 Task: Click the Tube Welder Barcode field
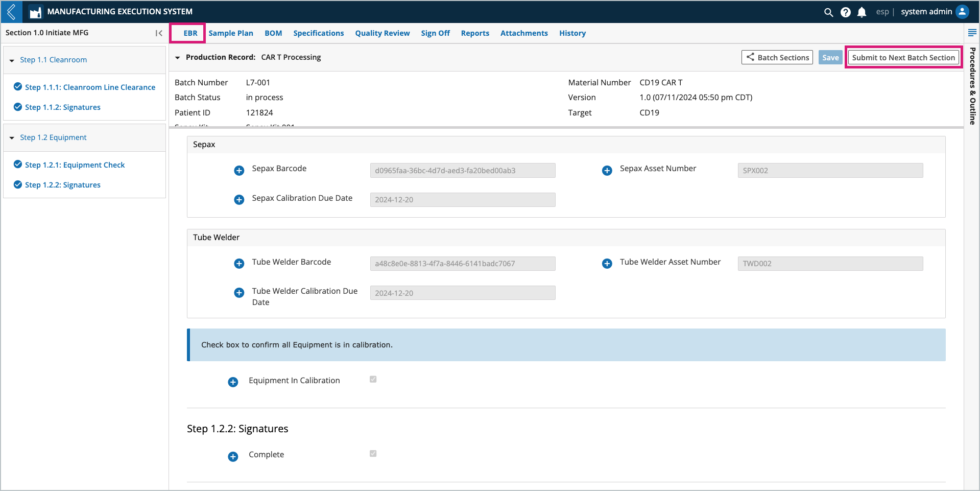(x=463, y=264)
